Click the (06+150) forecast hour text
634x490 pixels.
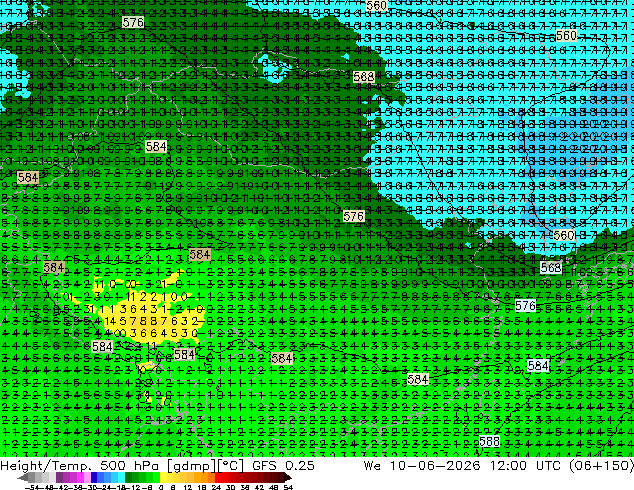pyautogui.click(x=601, y=465)
